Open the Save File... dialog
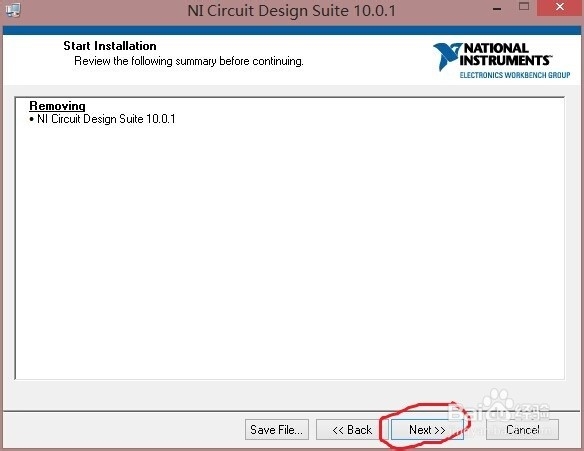Image resolution: width=584 pixels, height=451 pixels. pyautogui.click(x=277, y=429)
